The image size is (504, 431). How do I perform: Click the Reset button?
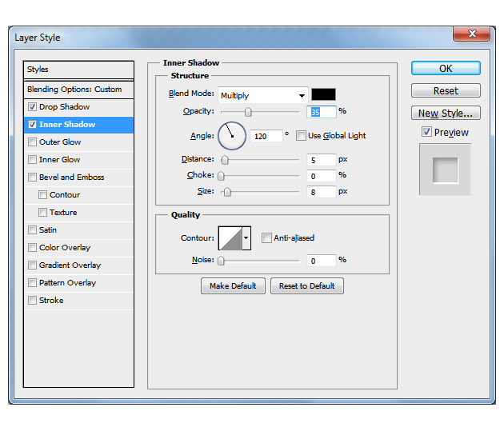(446, 90)
